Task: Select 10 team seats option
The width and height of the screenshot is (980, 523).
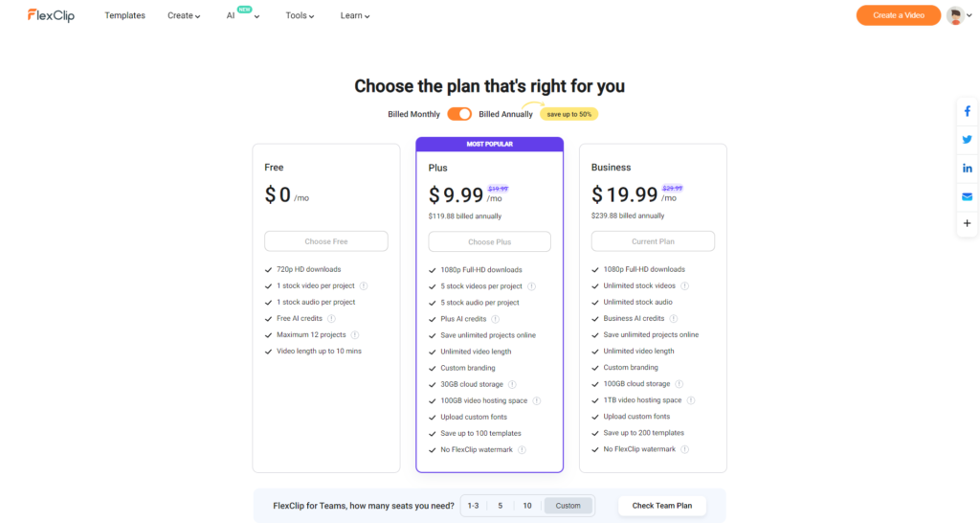Action: (527, 506)
